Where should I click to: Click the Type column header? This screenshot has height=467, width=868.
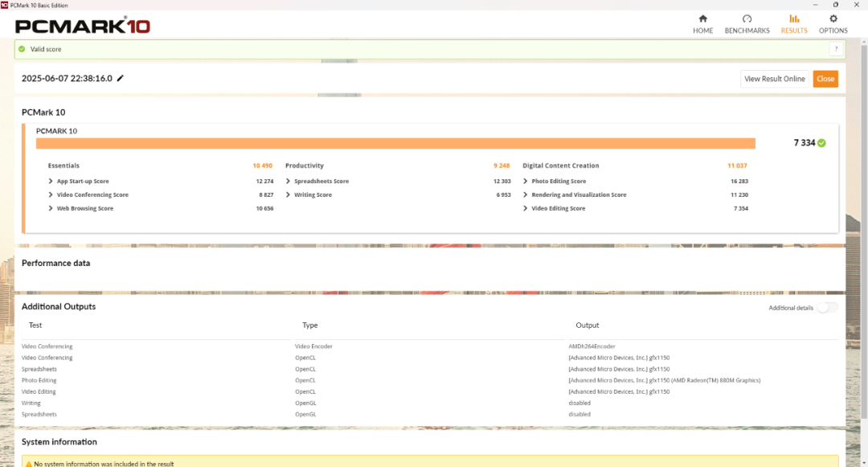310,326
